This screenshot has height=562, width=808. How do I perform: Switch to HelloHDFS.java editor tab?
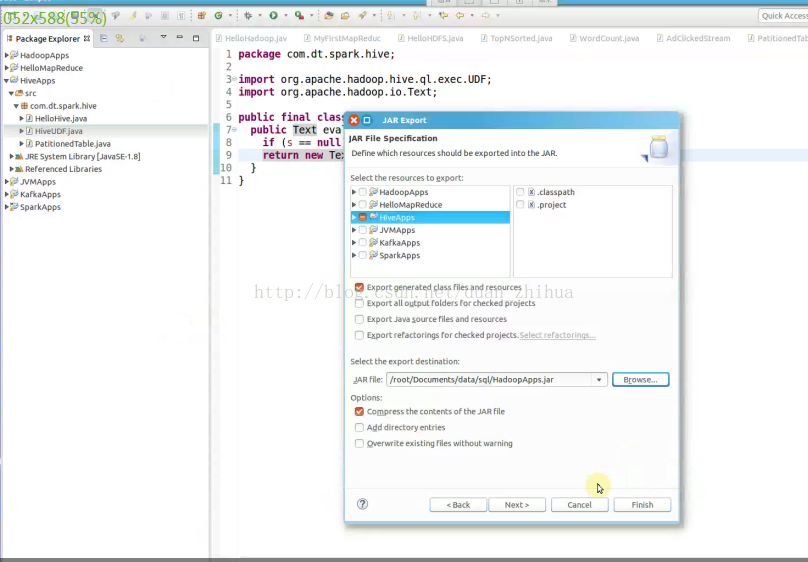[431, 38]
